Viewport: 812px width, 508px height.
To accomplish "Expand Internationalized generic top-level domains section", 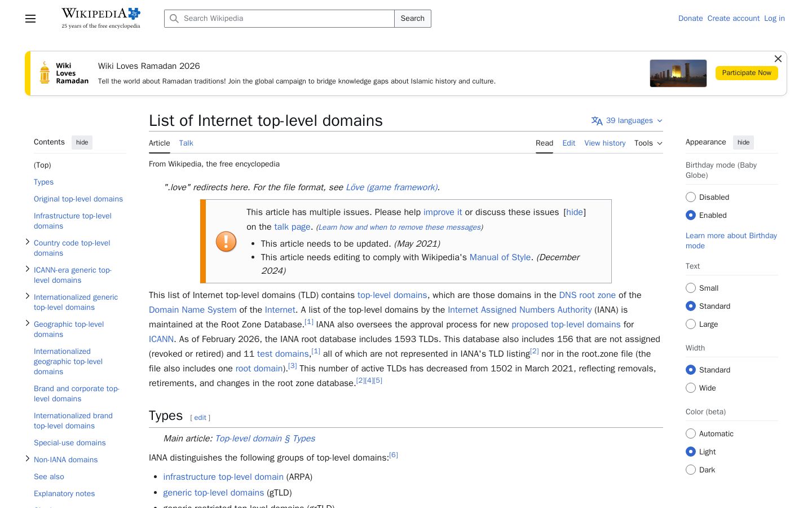I will click(x=28, y=296).
